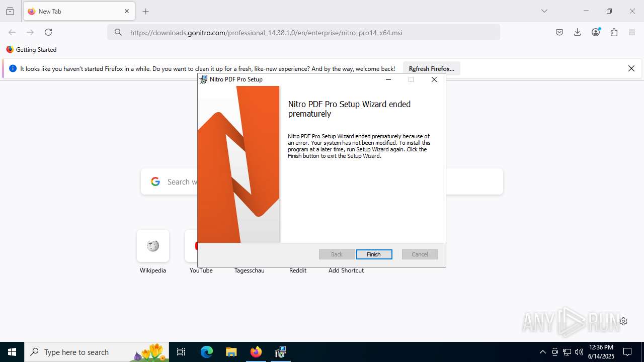Close the New Tab tab
Image resolution: width=644 pixels, height=362 pixels.
coord(127,11)
